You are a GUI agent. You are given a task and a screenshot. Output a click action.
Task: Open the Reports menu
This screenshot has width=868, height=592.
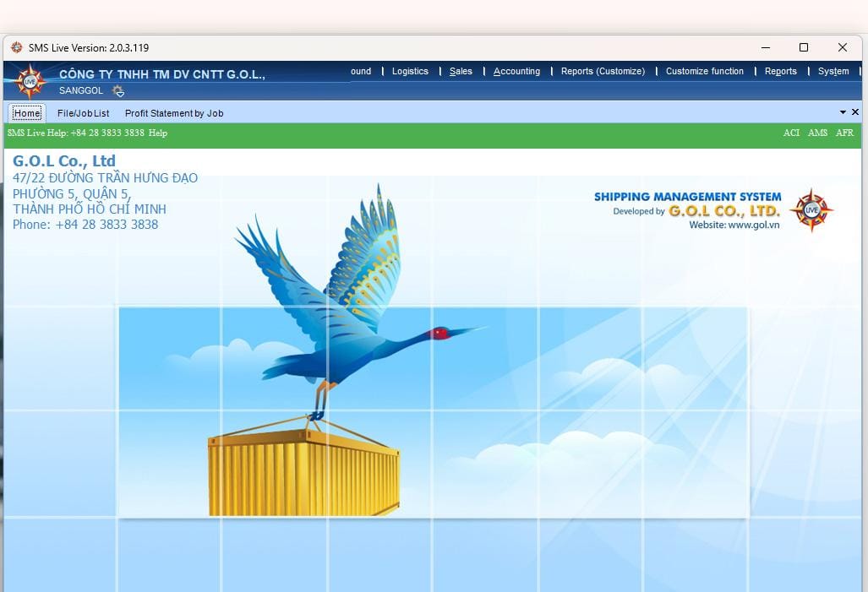(x=780, y=72)
